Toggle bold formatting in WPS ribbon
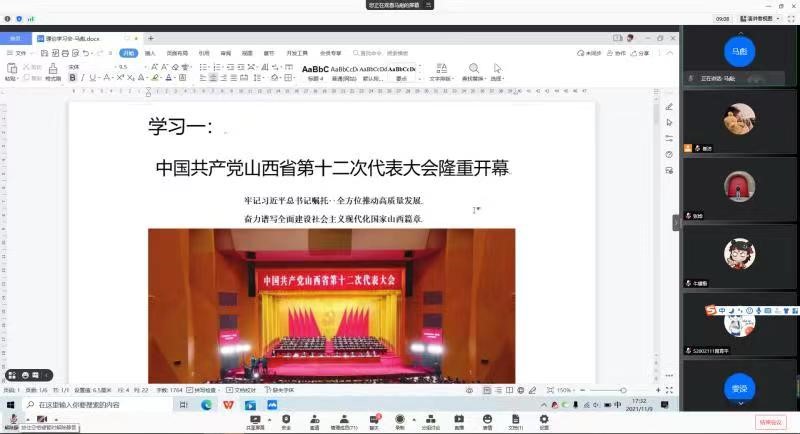Image resolution: width=800 pixels, height=434 pixels. (72, 78)
